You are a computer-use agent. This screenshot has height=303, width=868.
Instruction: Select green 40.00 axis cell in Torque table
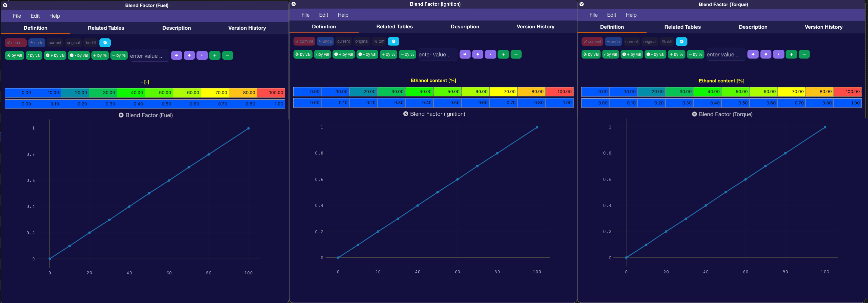[707, 92]
